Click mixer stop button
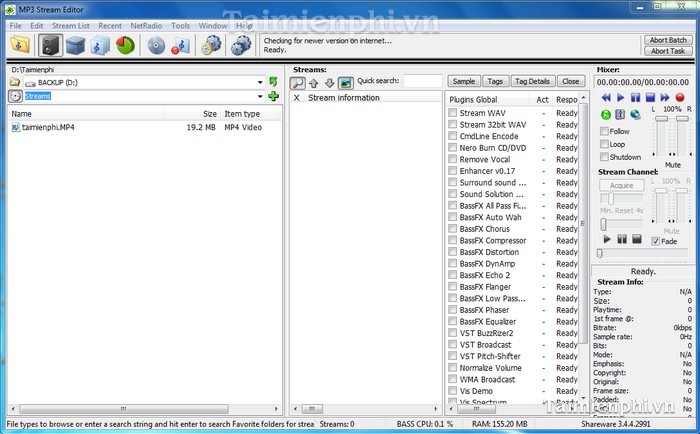The image size is (700, 434). [x=650, y=97]
